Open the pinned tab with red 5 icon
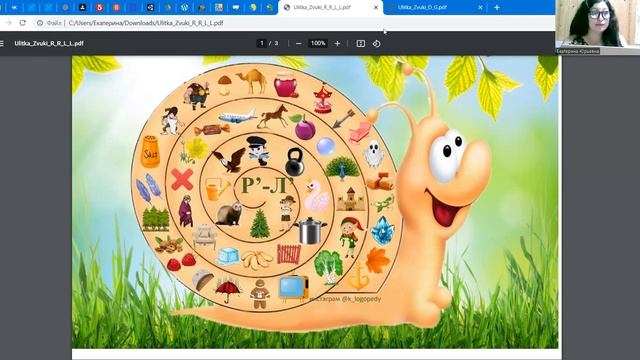This screenshot has height=360, width=640. [x=100, y=7]
